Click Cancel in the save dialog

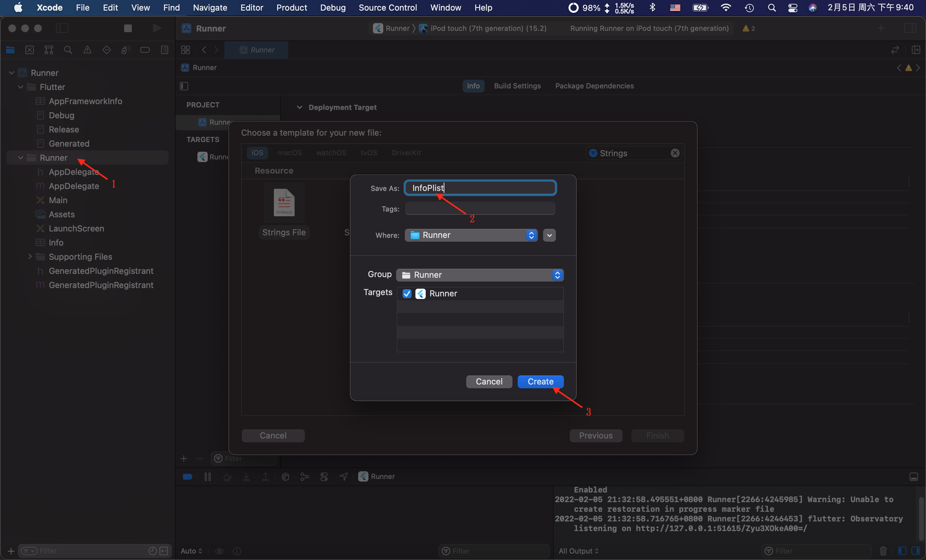[489, 382]
